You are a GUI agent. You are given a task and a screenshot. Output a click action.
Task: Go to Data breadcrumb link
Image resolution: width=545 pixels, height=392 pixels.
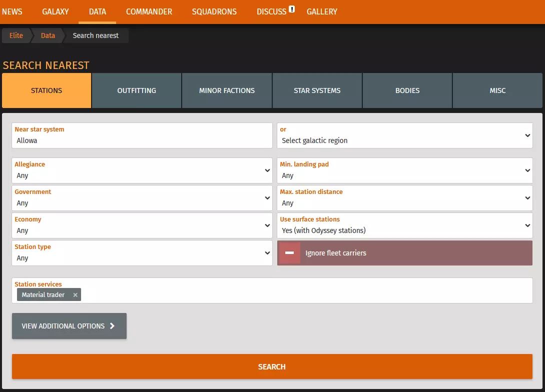pyautogui.click(x=48, y=35)
